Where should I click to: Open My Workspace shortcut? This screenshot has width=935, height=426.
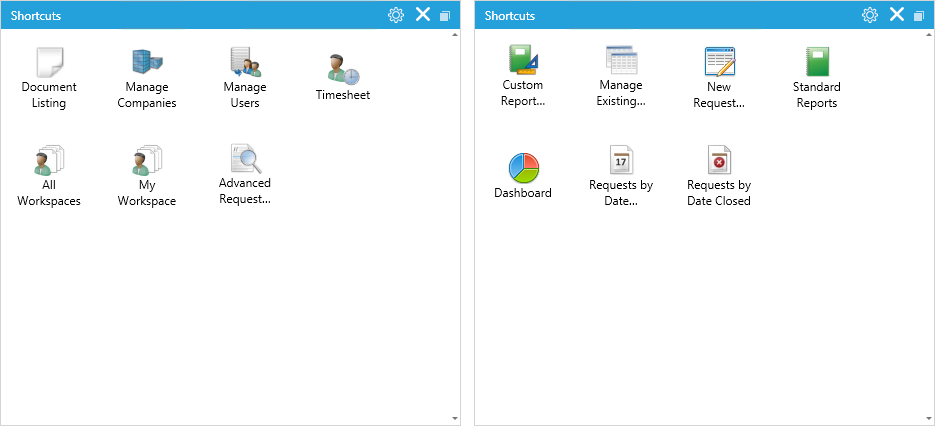point(147,176)
